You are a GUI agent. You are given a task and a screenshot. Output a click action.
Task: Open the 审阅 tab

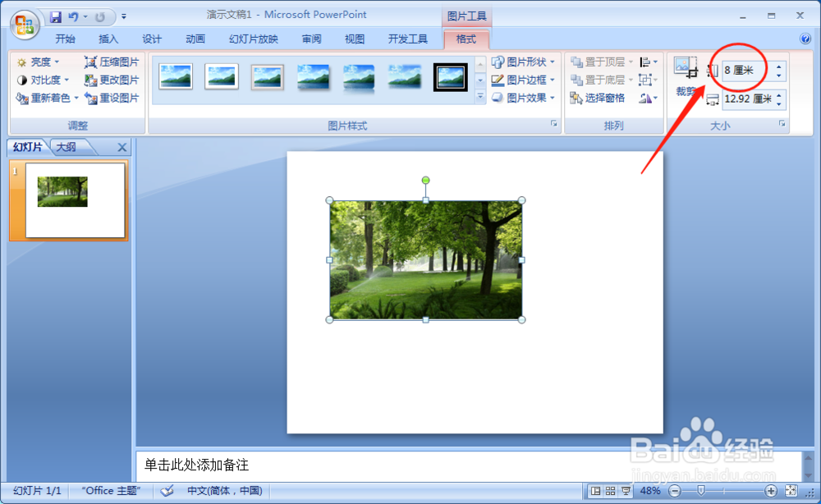(311, 39)
